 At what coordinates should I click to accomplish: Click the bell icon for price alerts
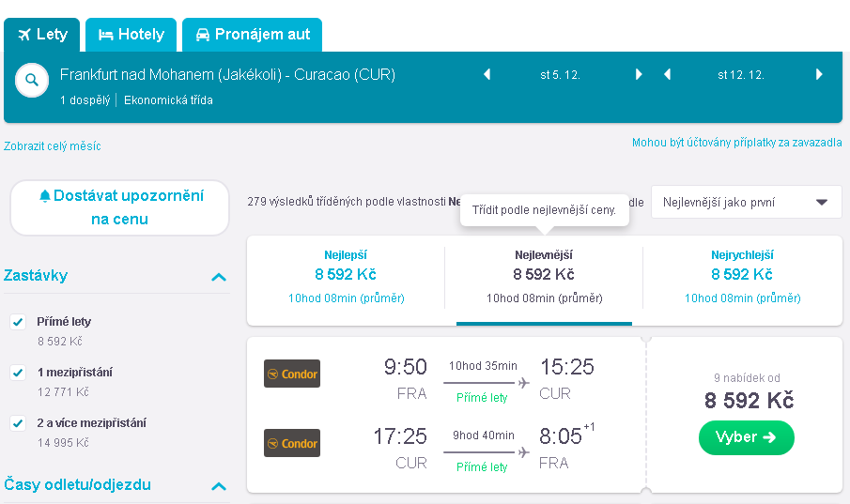pyautogui.click(x=45, y=195)
